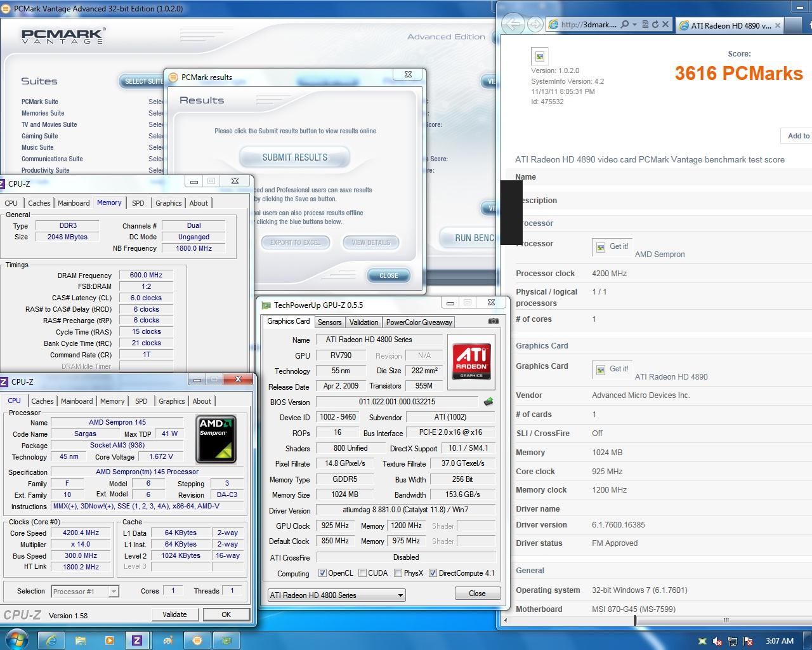Click the address bar search magnifier
Image resolution: width=812 pixels, height=650 pixels.
pyautogui.click(x=625, y=25)
